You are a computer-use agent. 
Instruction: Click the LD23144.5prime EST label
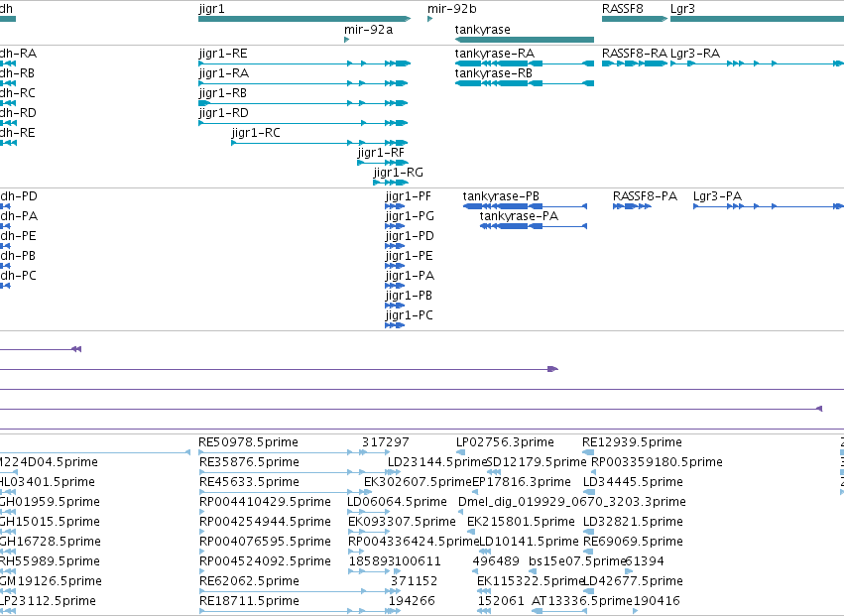pyautogui.click(x=437, y=462)
